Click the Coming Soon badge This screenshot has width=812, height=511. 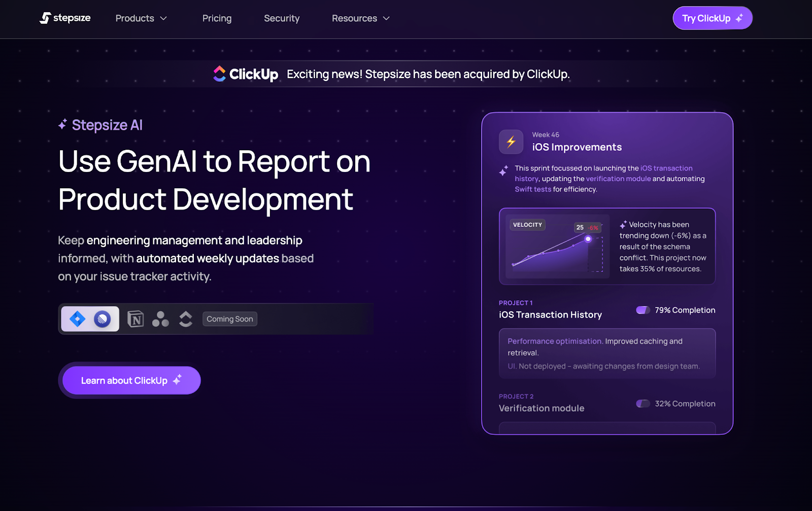230,319
